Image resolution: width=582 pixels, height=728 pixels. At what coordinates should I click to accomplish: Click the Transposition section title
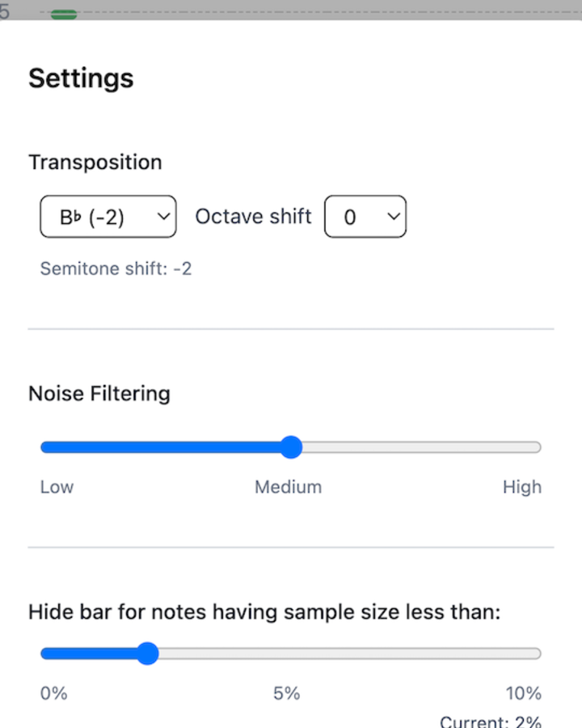(95, 162)
